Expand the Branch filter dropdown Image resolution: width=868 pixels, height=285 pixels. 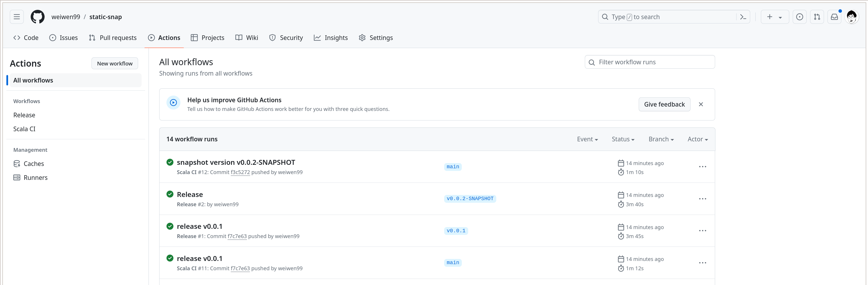661,139
